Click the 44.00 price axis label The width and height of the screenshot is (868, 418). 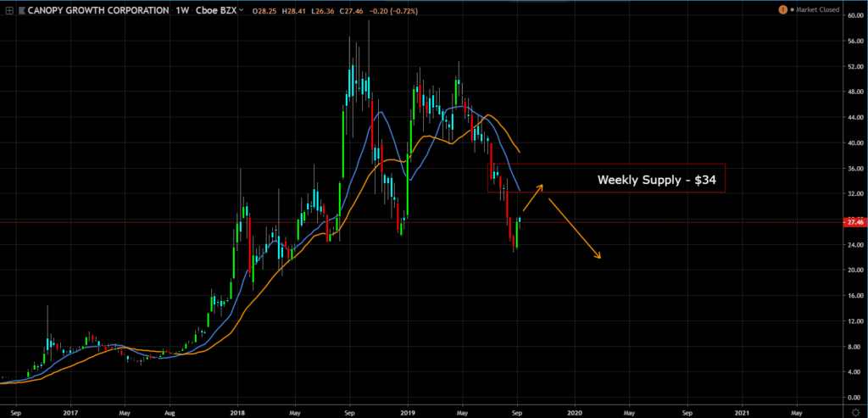click(855, 117)
